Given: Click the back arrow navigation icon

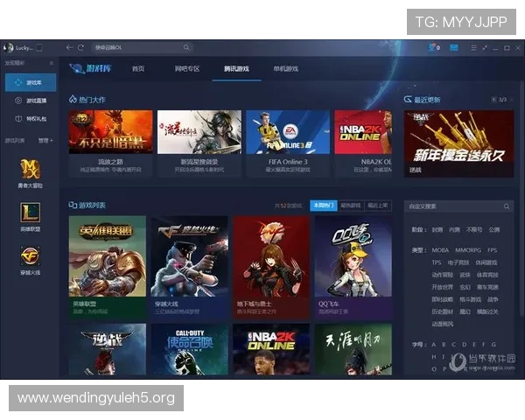Looking at the screenshot, I should tap(69, 47).
